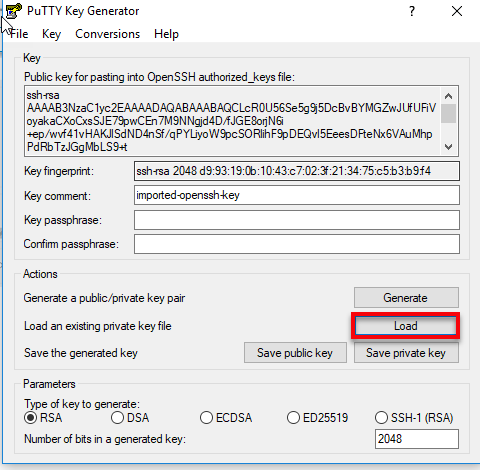Image resolution: width=480 pixels, height=470 pixels.
Task: Click Save public key
Action: [x=295, y=353]
